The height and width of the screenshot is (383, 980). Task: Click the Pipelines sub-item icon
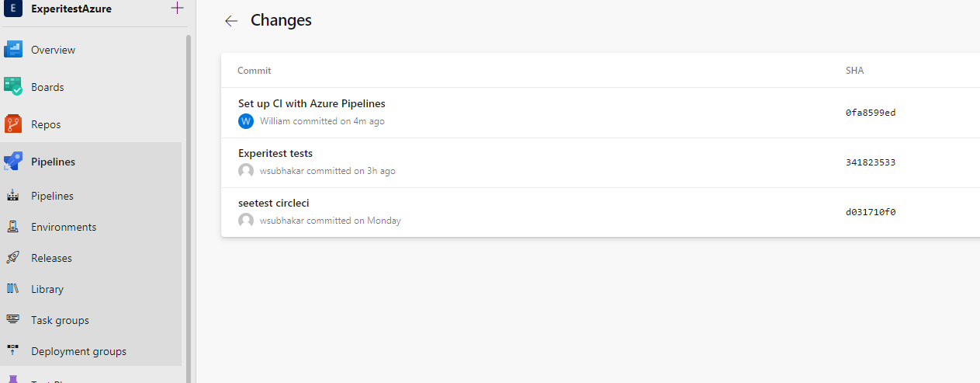(x=12, y=196)
